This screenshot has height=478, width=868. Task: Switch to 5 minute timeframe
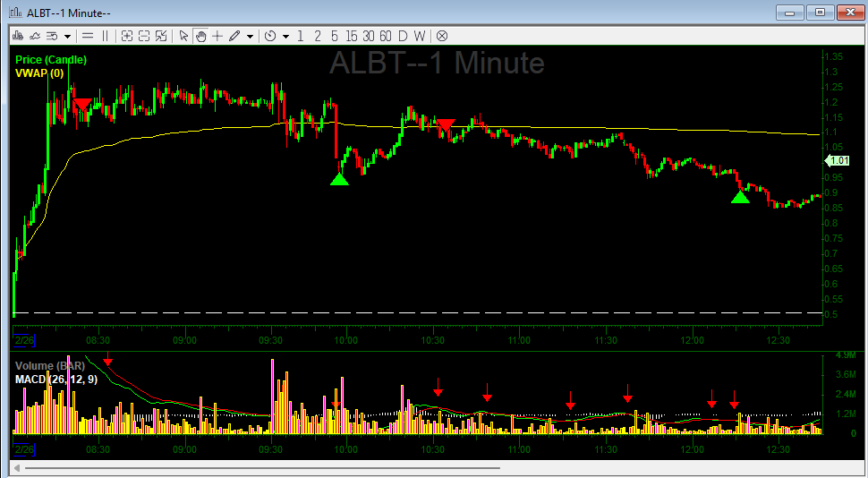(x=335, y=36)
